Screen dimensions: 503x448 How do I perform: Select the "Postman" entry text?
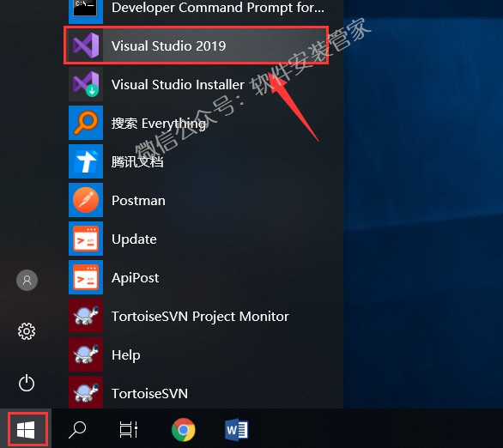[138, 201]
